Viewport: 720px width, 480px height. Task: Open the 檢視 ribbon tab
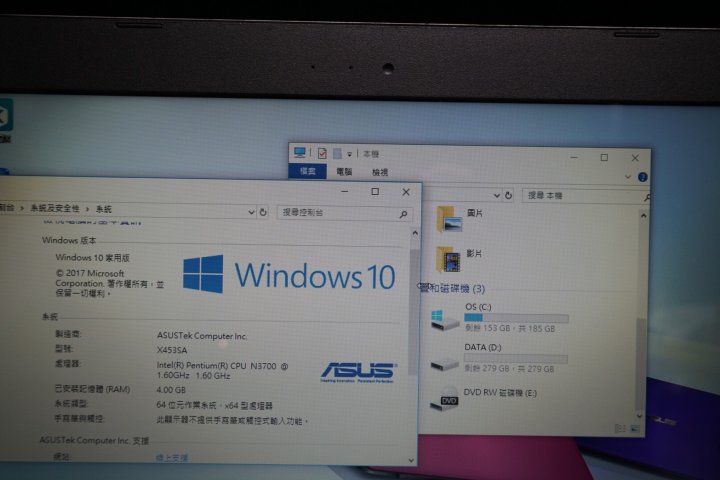[380, 172]
